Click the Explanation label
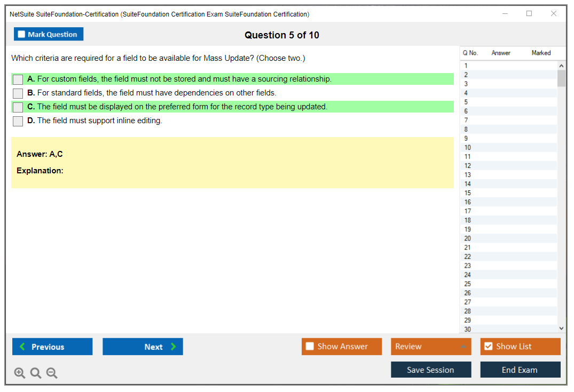This screenshot has width=574, height=392. coord(40,171)
